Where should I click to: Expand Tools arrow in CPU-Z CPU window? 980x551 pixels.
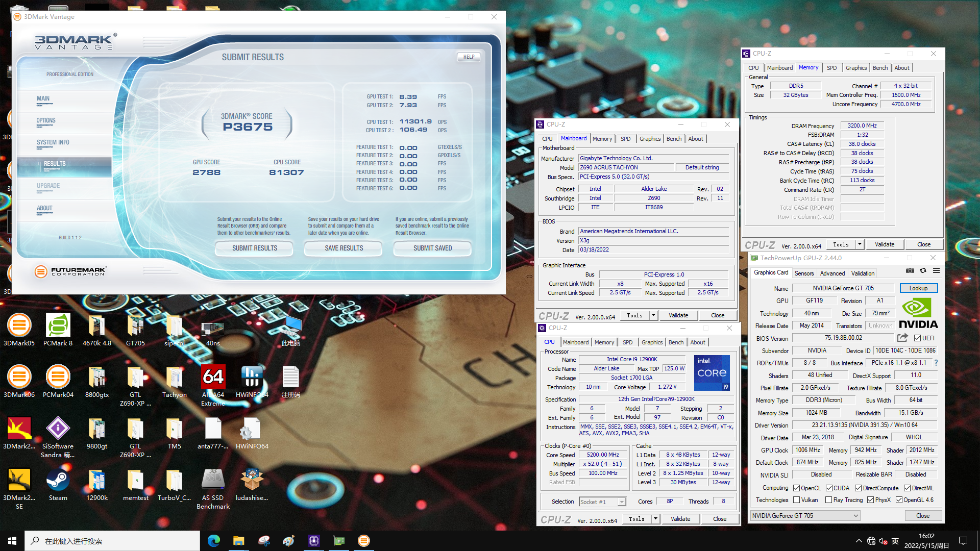click(x=655, y=519)
